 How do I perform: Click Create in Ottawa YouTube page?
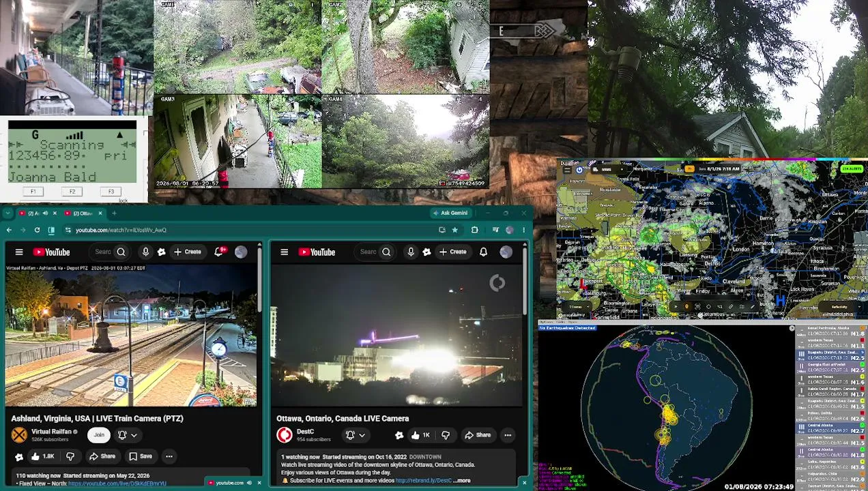point(453,252)
